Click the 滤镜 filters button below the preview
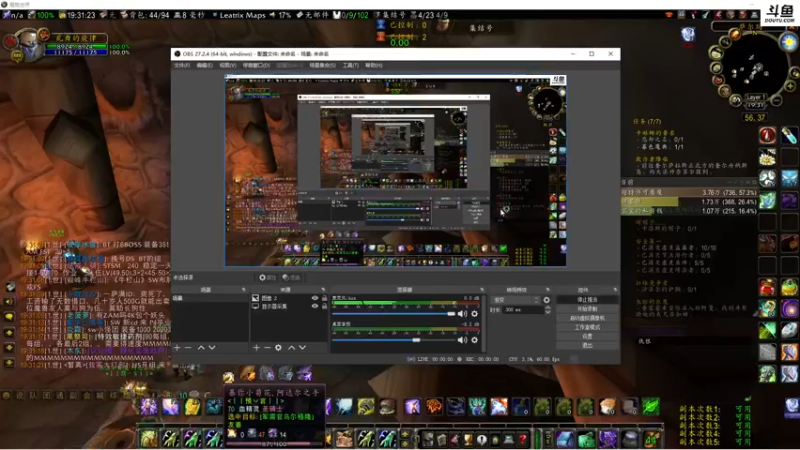This screenshot has width=800, height=450. click(291, 278)
